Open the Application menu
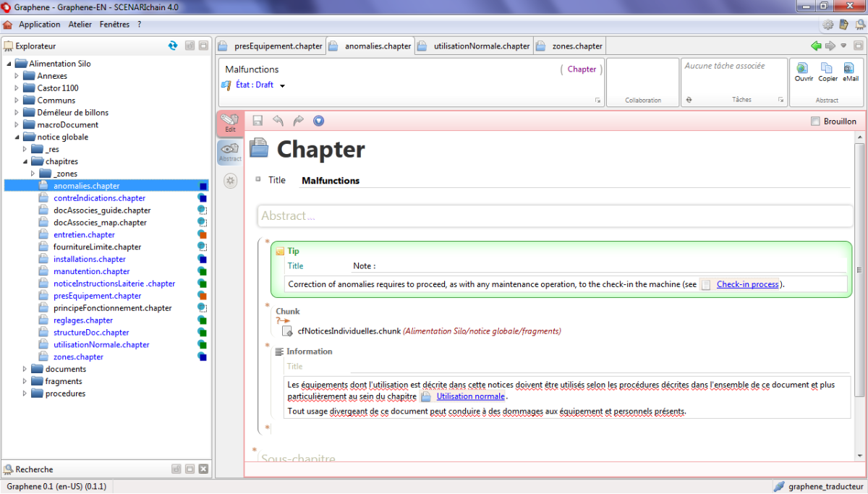This screenshot has height=494, width=868. tap(40, 25)
